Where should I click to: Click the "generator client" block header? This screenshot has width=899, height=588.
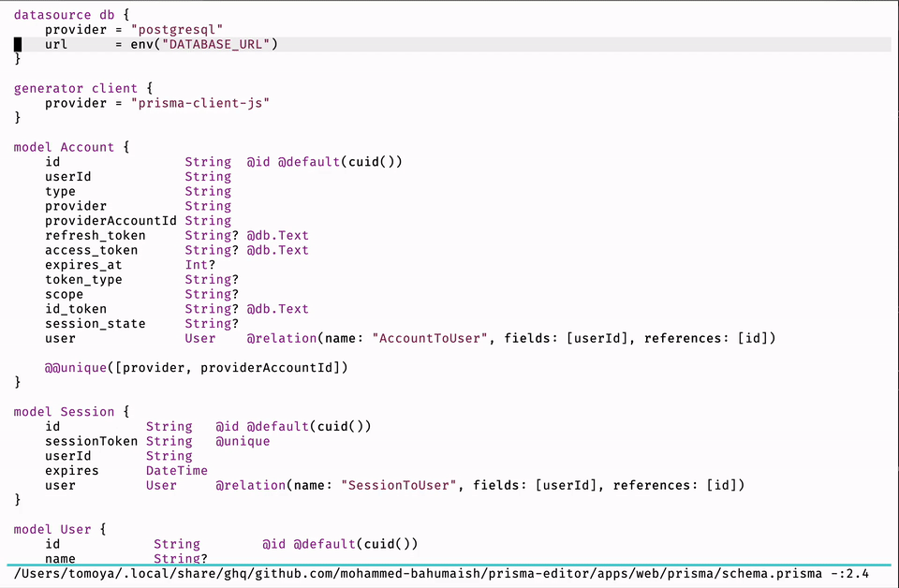click(76, 88)
